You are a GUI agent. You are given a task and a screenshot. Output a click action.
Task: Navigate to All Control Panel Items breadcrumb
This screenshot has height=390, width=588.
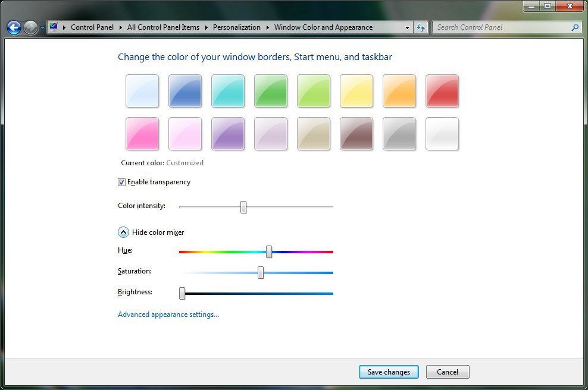pos(163,27)
